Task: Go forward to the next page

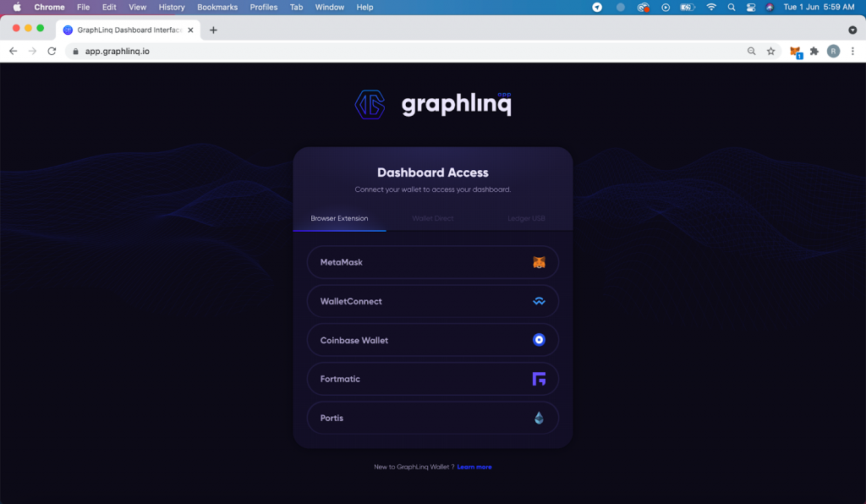Action: pos(33,52)
